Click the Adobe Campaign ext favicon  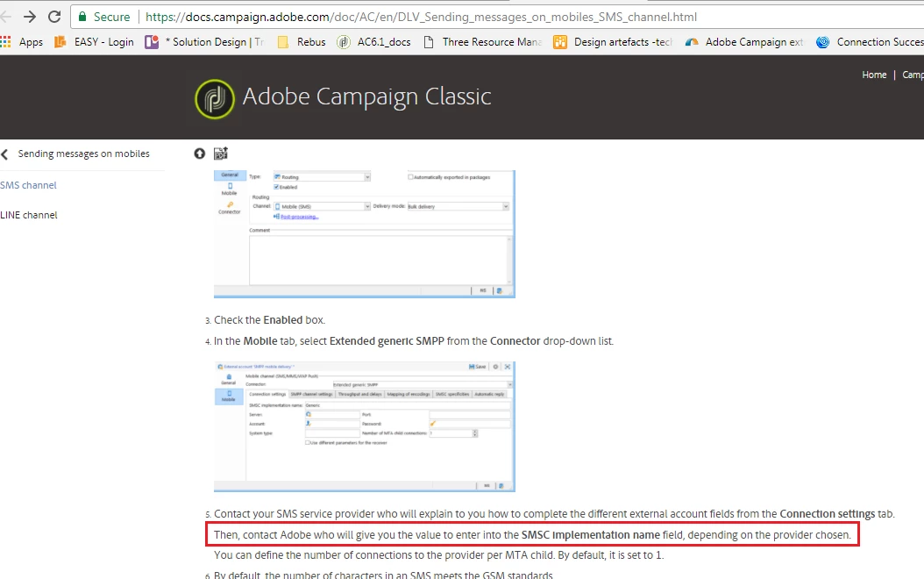pyautogui.click(x=691, y=42)
